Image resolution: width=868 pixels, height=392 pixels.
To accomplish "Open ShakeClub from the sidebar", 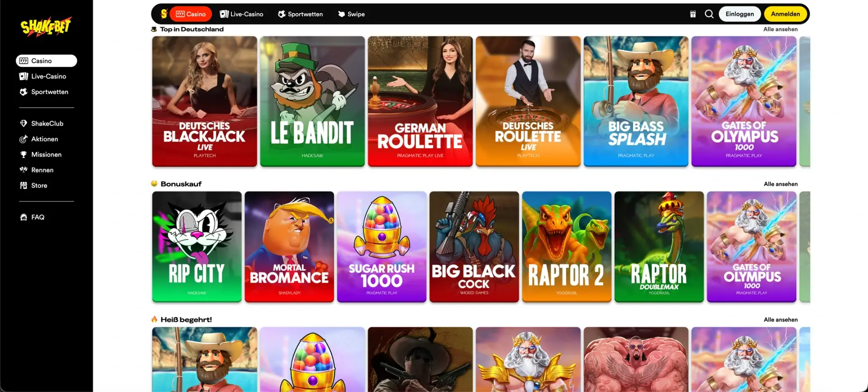I will pos(47,123).
